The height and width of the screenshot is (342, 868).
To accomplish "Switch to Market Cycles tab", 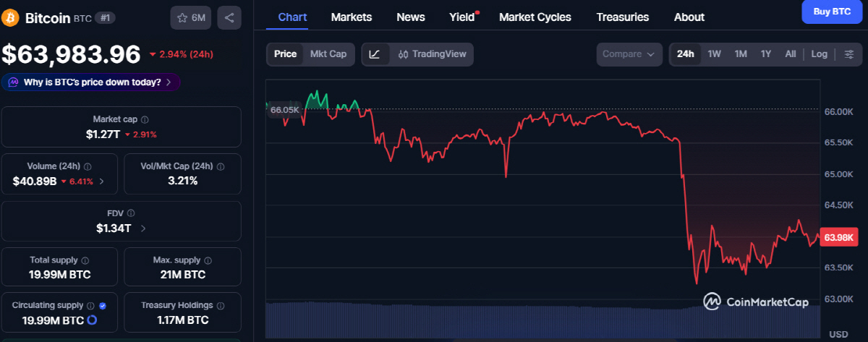I will point(535,17).
